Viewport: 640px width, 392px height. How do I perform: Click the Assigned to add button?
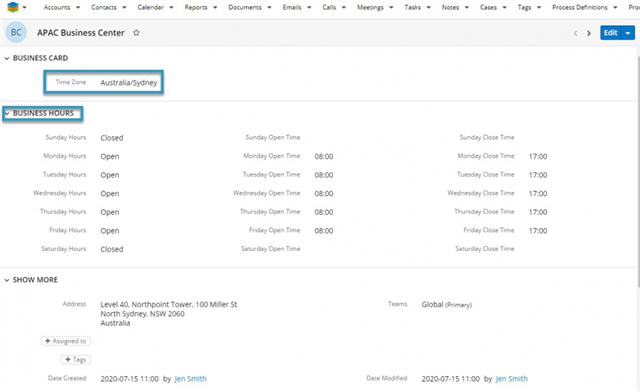[x=66, y=341]
